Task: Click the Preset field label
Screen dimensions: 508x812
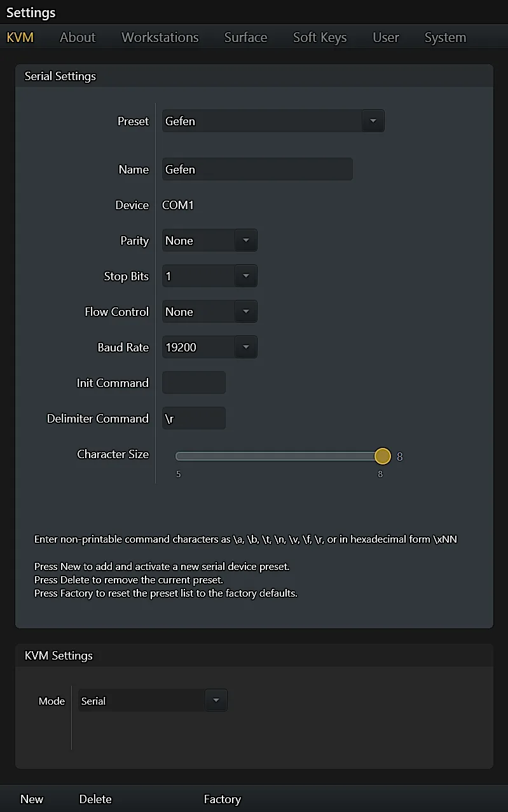Action: click(x=133, y=121)
